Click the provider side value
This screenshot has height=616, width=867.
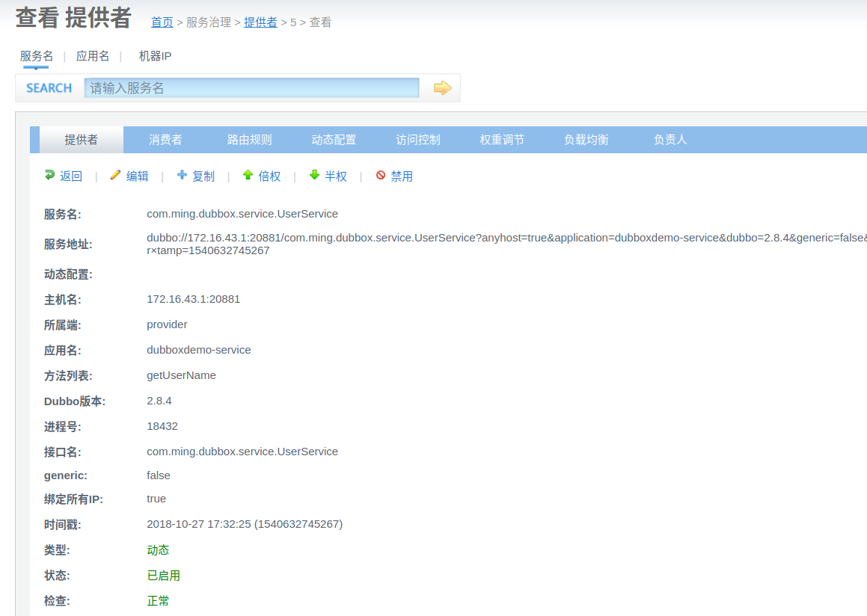click(x=167, y=324)
